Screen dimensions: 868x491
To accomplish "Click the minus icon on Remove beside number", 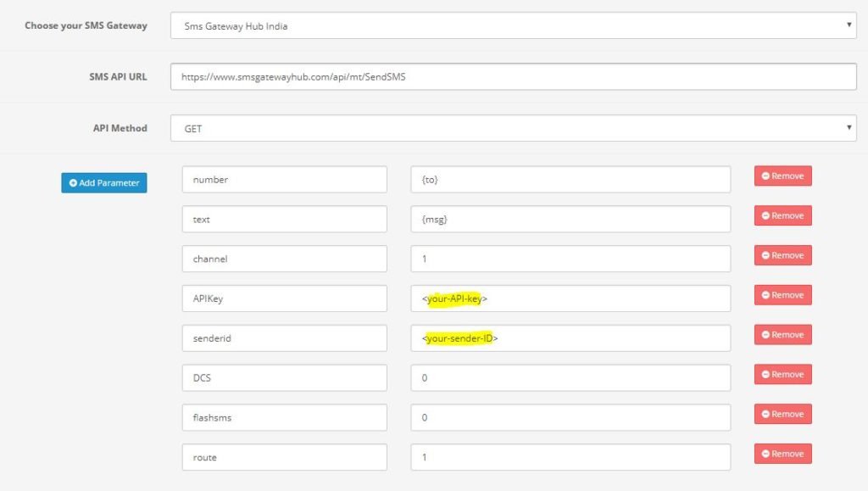I will coord(767,176).
